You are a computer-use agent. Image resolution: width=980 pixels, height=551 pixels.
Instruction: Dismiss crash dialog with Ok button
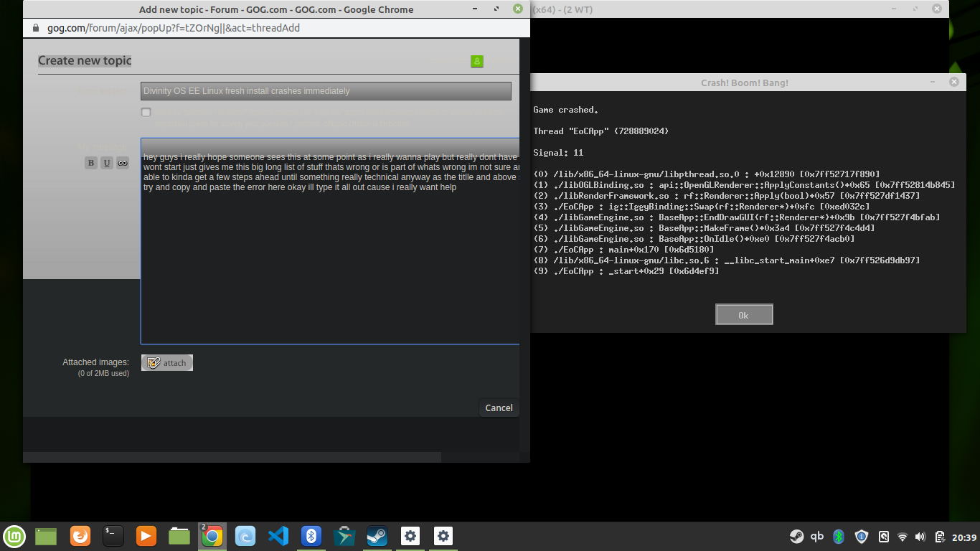744,315
